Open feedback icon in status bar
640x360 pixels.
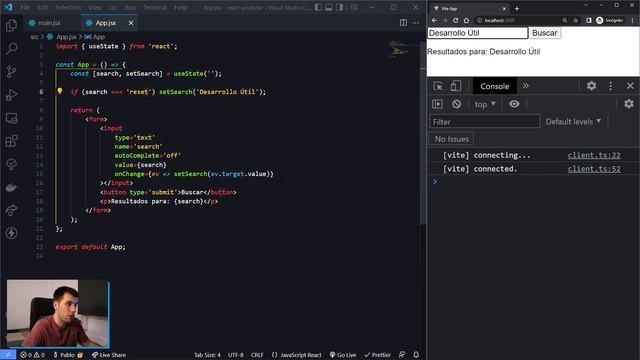402,355
